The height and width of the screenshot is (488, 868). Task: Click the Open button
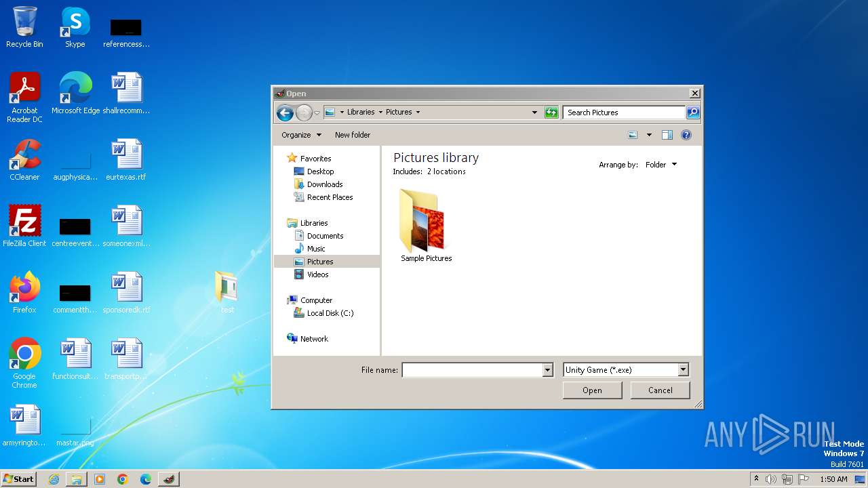[592, 390]
